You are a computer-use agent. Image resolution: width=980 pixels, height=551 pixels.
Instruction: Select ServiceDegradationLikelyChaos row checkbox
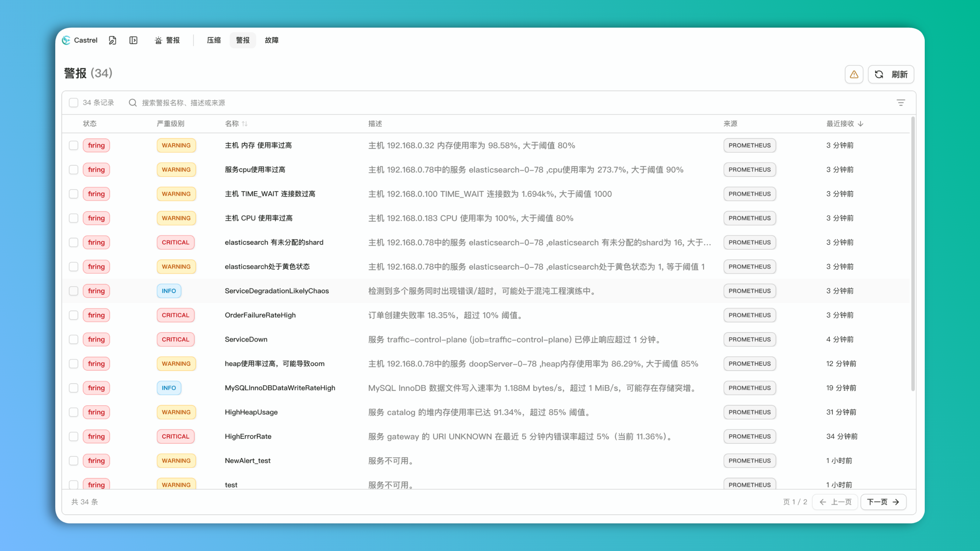point(73,291)
